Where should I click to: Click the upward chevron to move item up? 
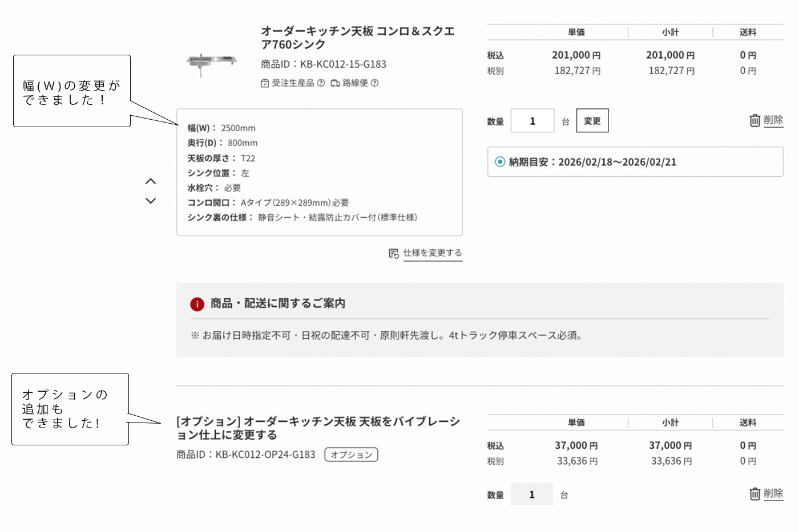click(x=151, y=181)
